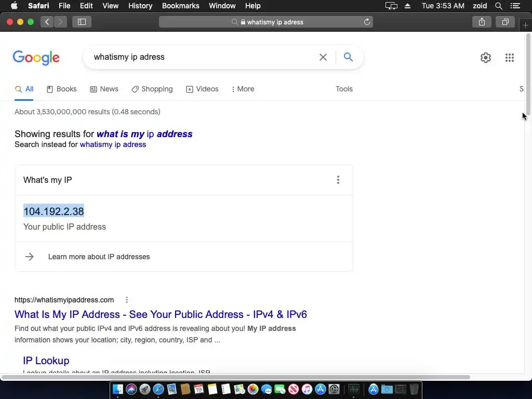The height and width of the screenshot is (399, 532).
Task: Show all tabs overview in Safari
Action: pos(505,22)
